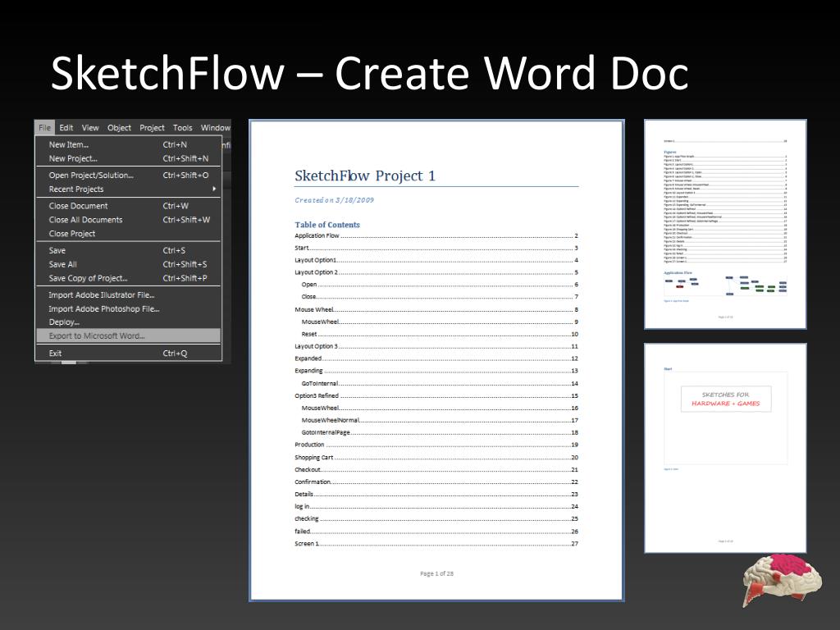
Task: Click the 'Confirmation' contents line
Action: (x=436, y=482)
